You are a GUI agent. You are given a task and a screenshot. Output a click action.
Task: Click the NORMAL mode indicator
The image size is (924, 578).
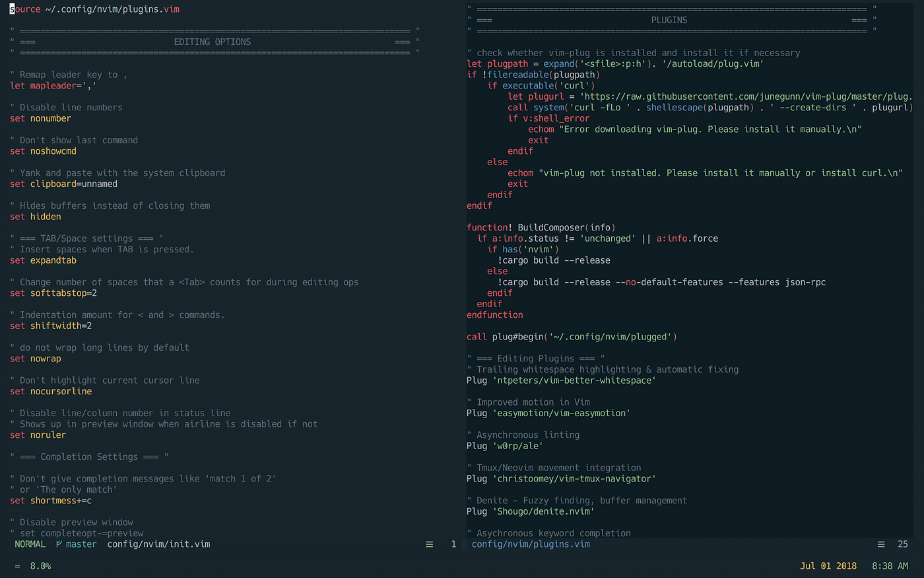[30, 544]
